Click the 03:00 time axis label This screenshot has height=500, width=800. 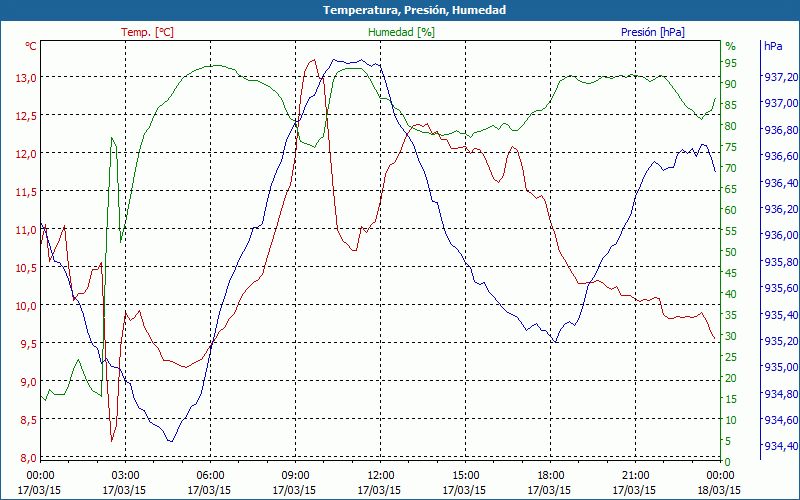pos(124,476)
